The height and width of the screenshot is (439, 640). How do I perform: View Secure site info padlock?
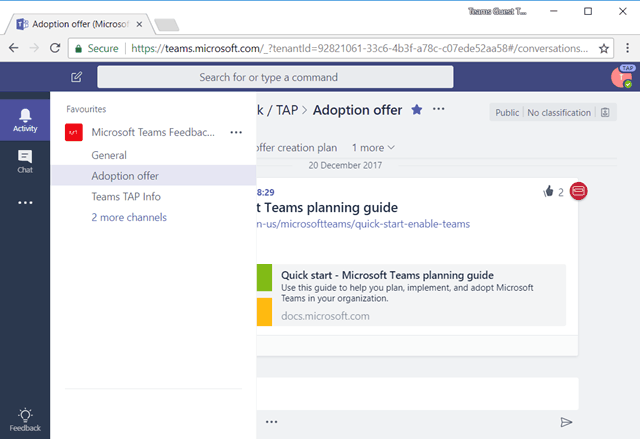pyautogui.click(x=78, y=49)
